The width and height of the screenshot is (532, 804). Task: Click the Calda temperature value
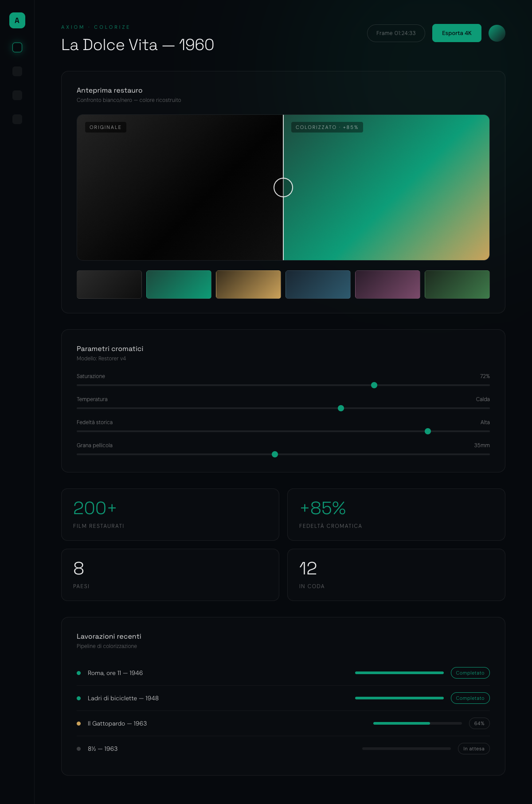pos(483,399)
